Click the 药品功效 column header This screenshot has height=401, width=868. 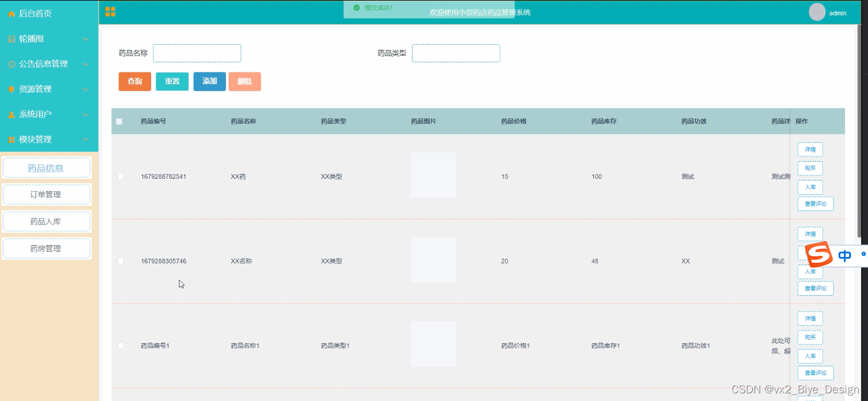tap(694, 122)
